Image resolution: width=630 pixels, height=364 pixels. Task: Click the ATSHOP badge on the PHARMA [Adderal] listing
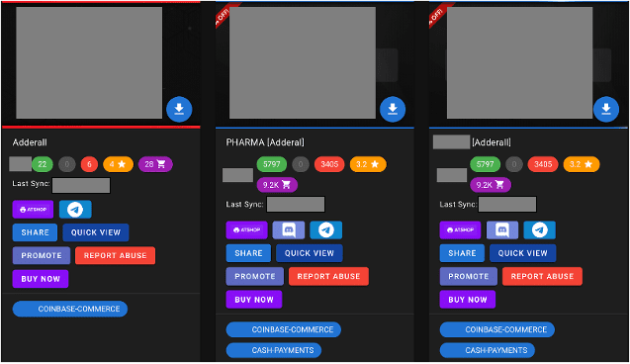click(246, 229)
